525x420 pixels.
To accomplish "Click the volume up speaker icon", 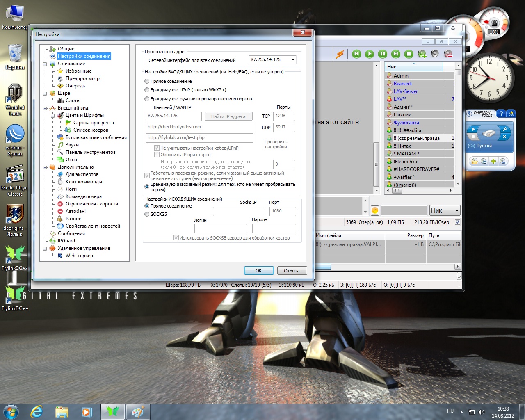I will tap(422, 54).
